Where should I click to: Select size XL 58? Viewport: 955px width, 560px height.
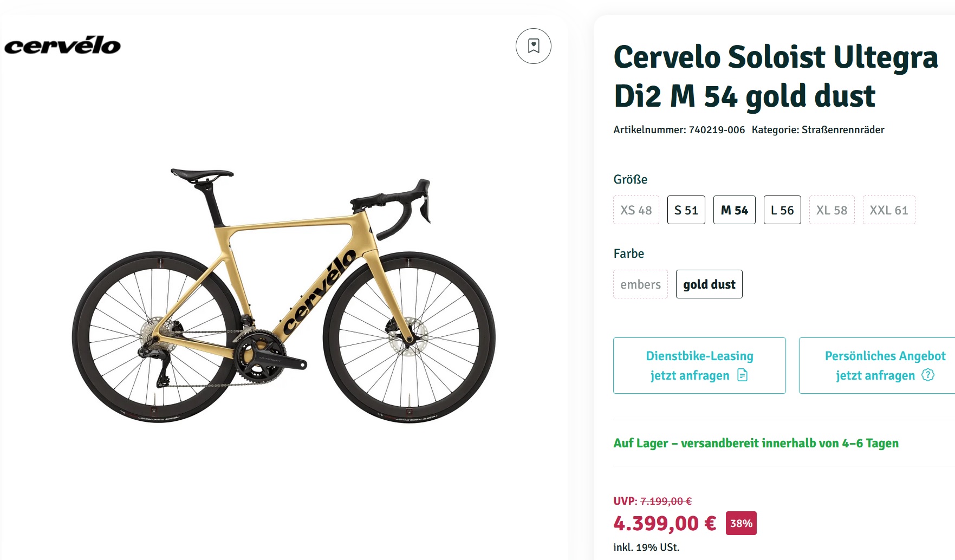tap(831, 210)
